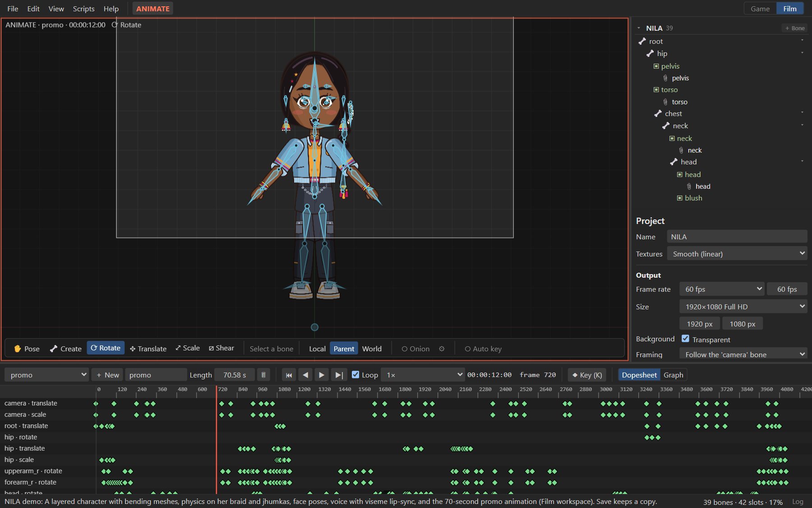Step to next frame

pos(339,375)
